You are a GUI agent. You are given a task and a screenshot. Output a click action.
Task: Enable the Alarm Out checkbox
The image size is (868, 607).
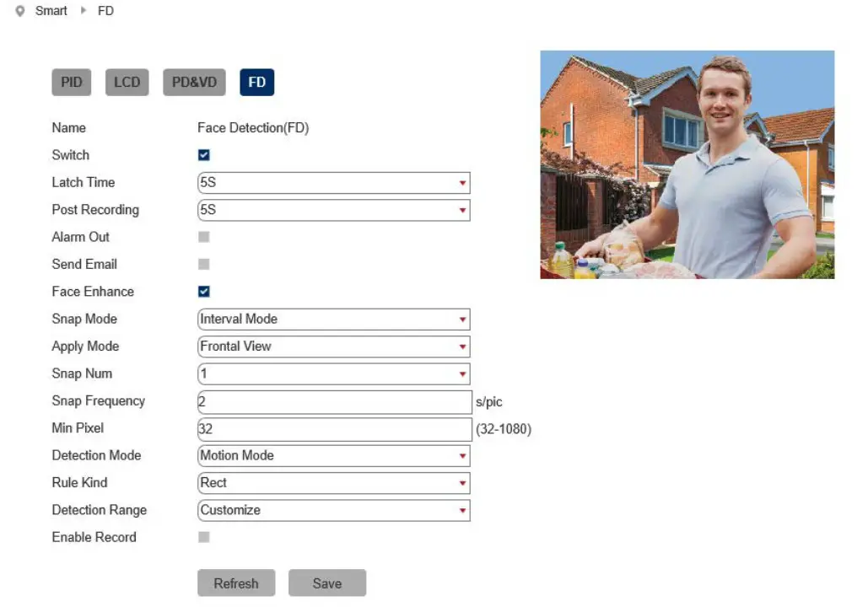click(204, 237)
